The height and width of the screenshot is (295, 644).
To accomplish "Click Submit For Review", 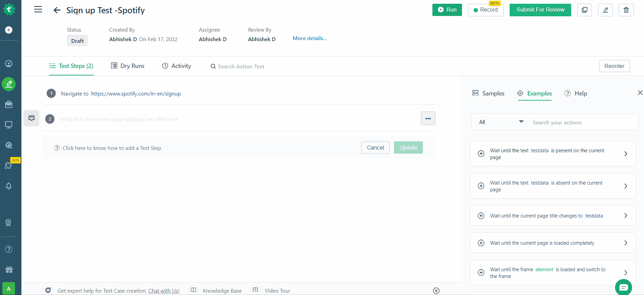I will click(540, 10).
